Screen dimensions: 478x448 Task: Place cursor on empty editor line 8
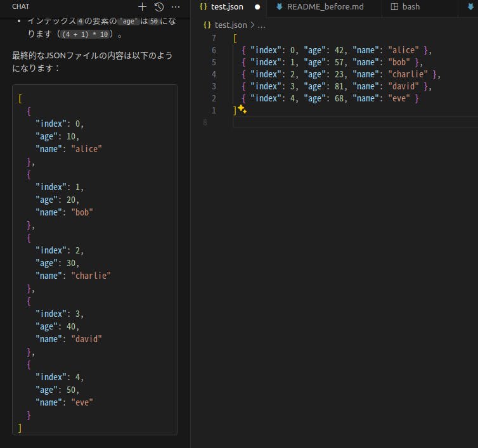click(x=355, y=122)
